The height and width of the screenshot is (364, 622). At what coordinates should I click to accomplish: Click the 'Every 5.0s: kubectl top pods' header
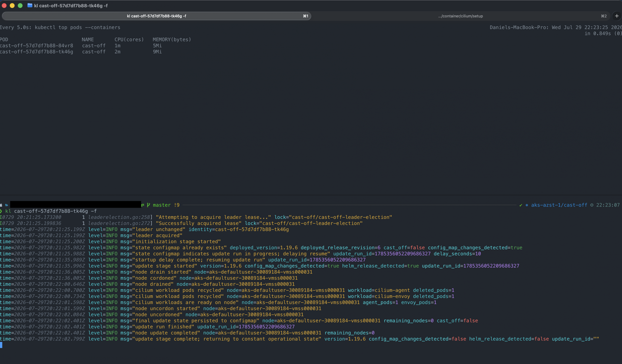click(60, 27)
